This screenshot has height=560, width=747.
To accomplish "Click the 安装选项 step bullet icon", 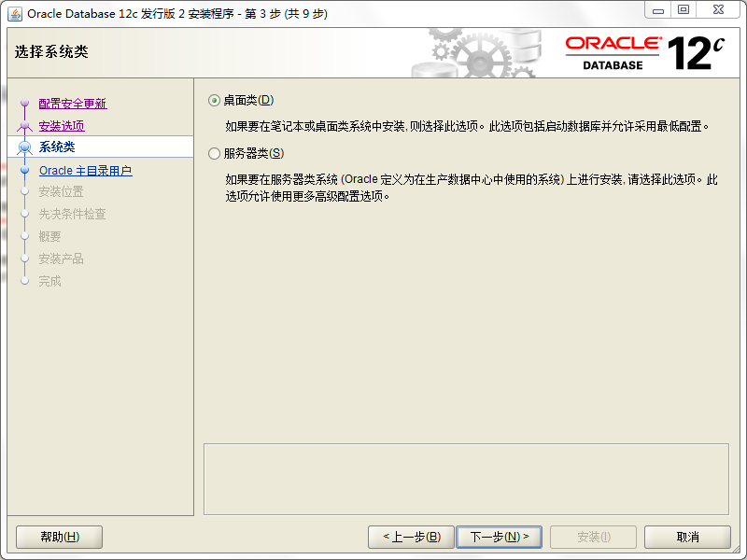I will point(25,126).
